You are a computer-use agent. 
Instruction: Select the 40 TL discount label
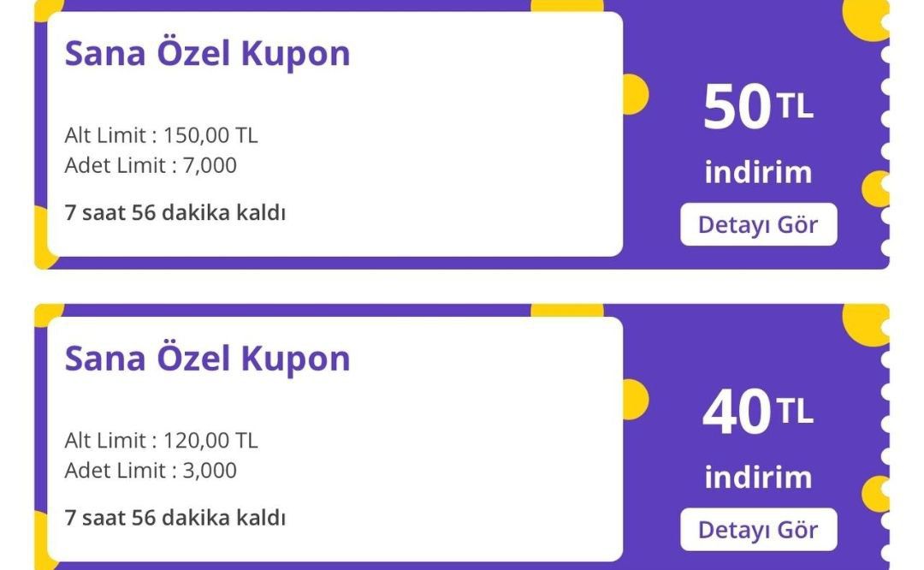coord(757,413)
